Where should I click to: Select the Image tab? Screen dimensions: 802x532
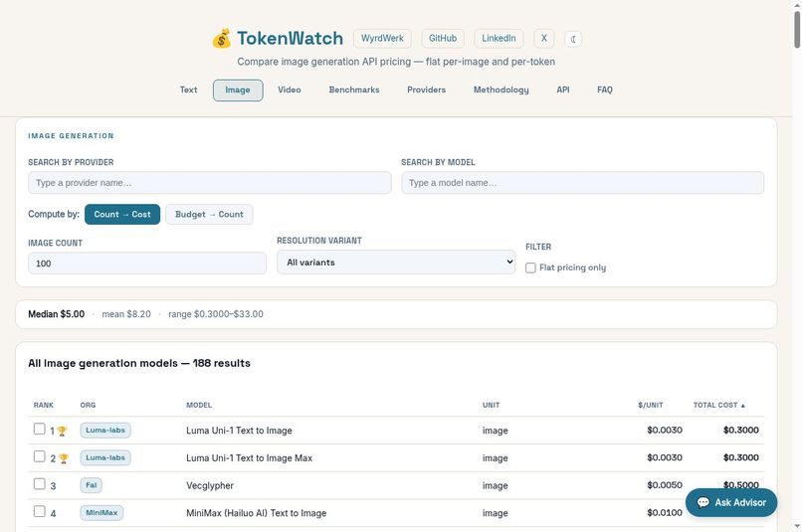pyautogui.click(x=238, y=89)
